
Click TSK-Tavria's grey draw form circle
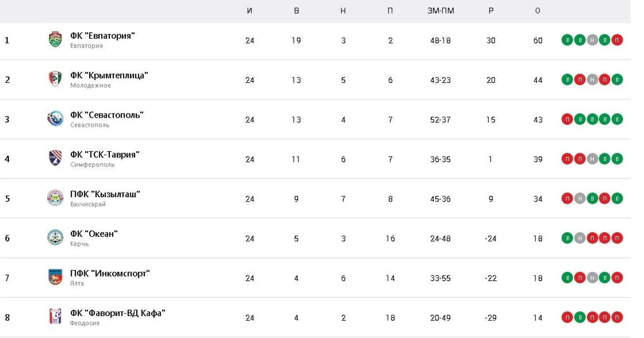[x=592, y=159]
